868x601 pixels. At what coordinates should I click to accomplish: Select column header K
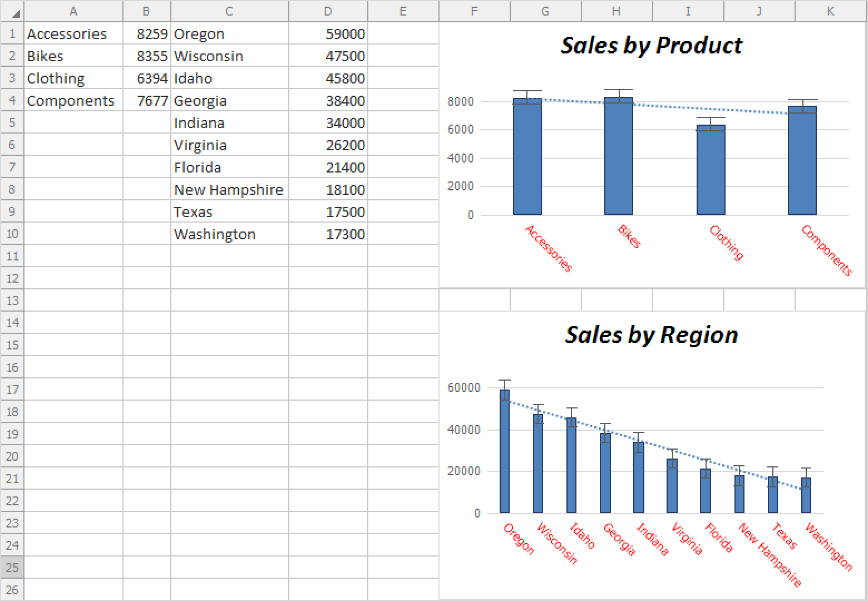830,11
